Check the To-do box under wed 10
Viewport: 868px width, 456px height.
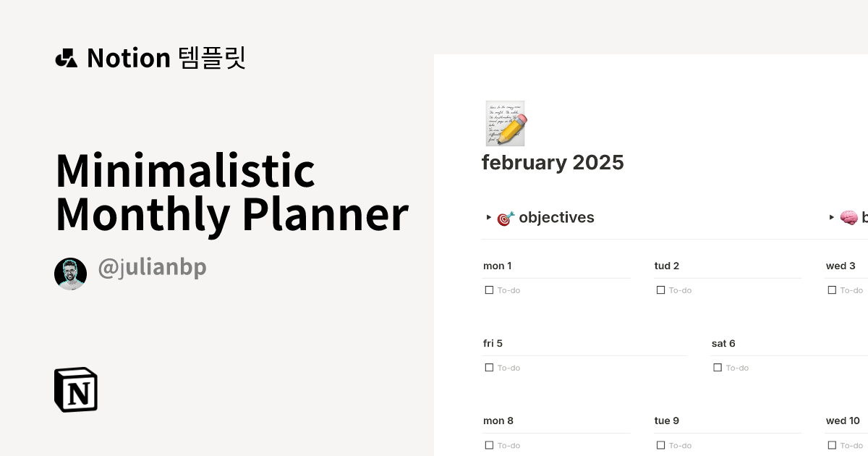[x=832, y=445]
